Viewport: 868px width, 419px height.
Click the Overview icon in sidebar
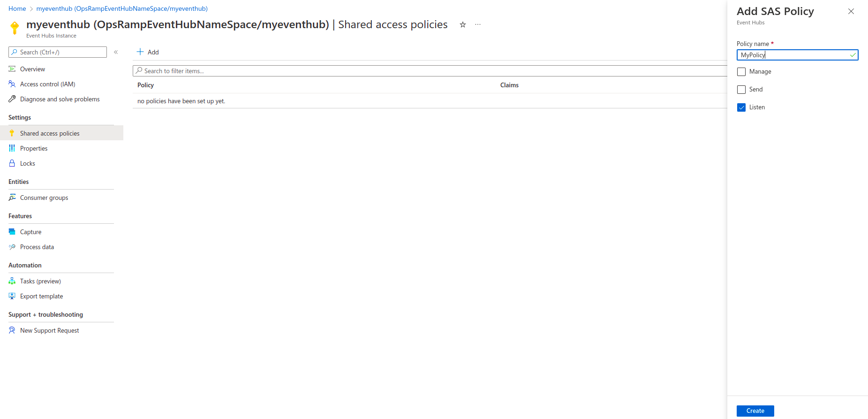[x=12, y=69]
